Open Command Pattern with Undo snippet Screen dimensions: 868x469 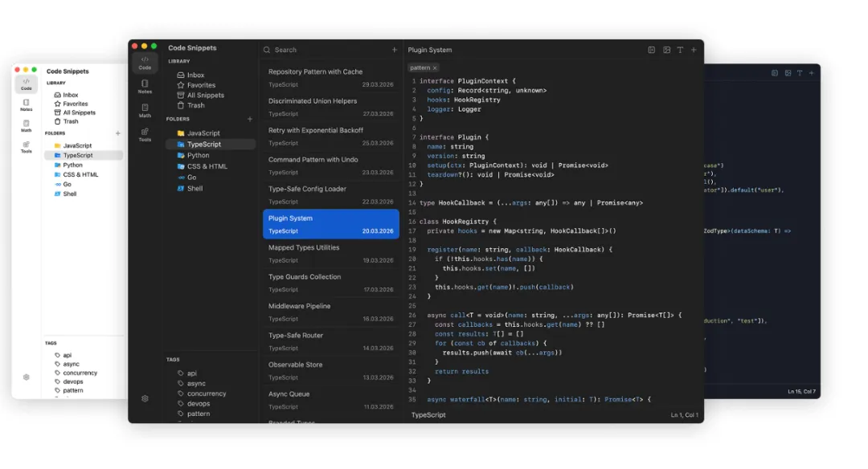(331, 165)
